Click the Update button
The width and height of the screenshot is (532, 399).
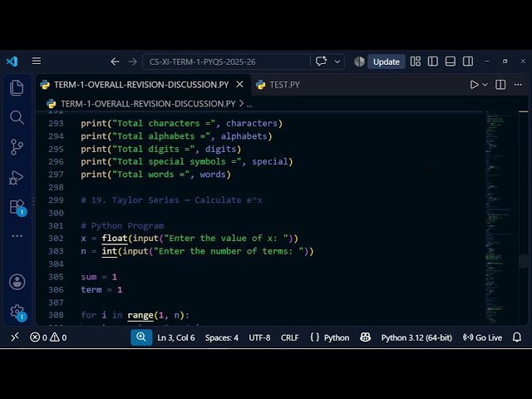[386, 62]
